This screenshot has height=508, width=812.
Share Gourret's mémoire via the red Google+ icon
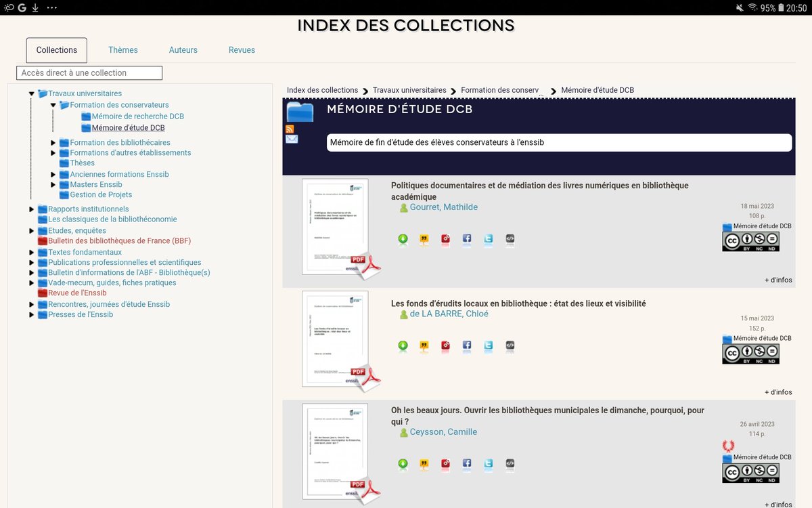tap(446, 238)
